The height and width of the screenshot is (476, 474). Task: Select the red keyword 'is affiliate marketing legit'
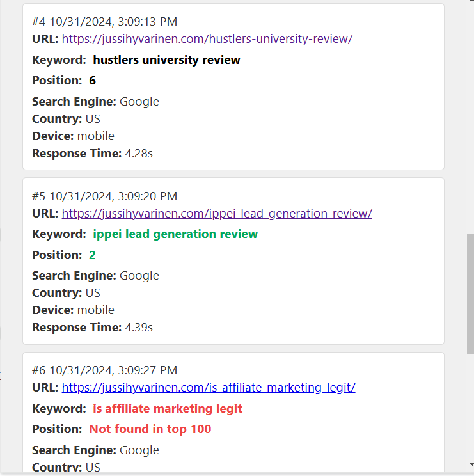point(167,409)
